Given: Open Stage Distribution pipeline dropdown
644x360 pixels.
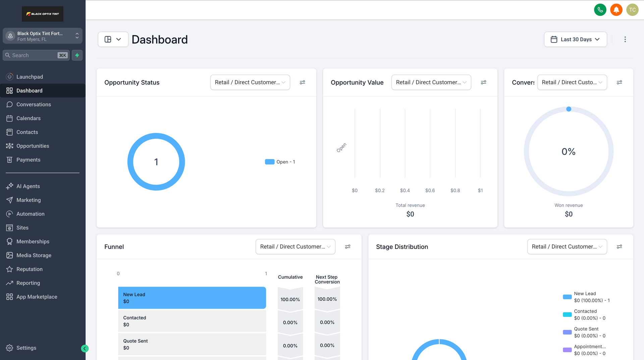Looking at the screenshot, I should 567,247.
